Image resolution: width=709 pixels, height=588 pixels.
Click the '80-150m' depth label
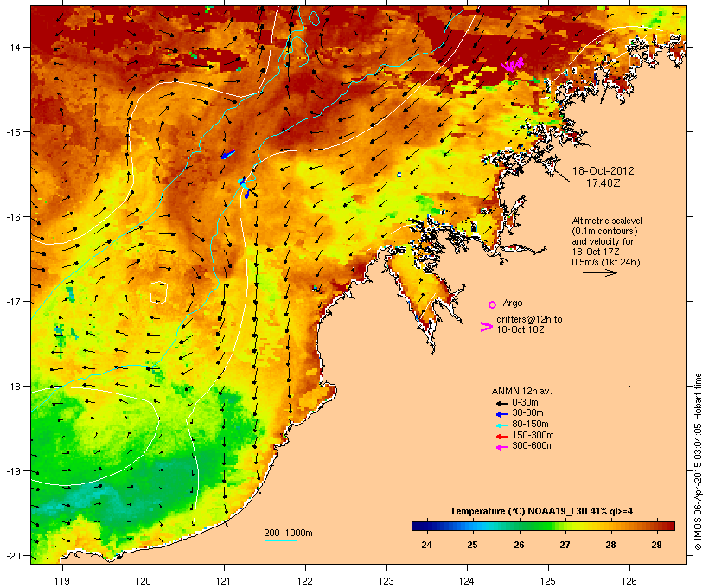[x=530, y=425]
